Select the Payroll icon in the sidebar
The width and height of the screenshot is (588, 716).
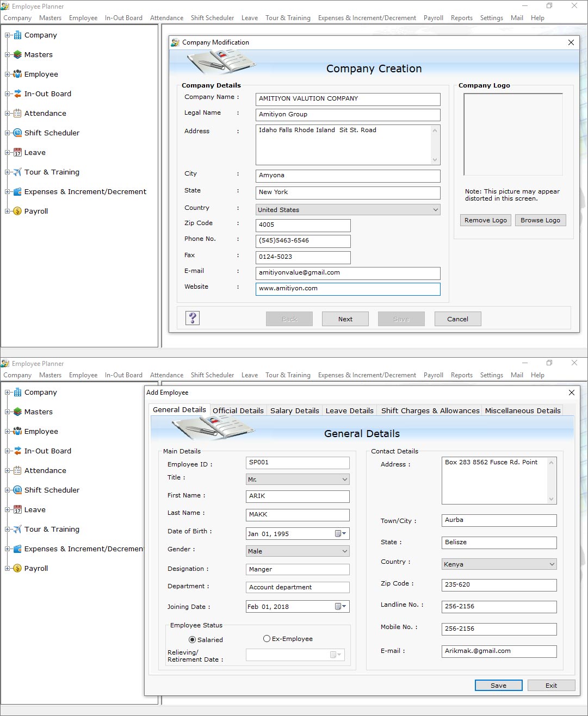point(17,211)
